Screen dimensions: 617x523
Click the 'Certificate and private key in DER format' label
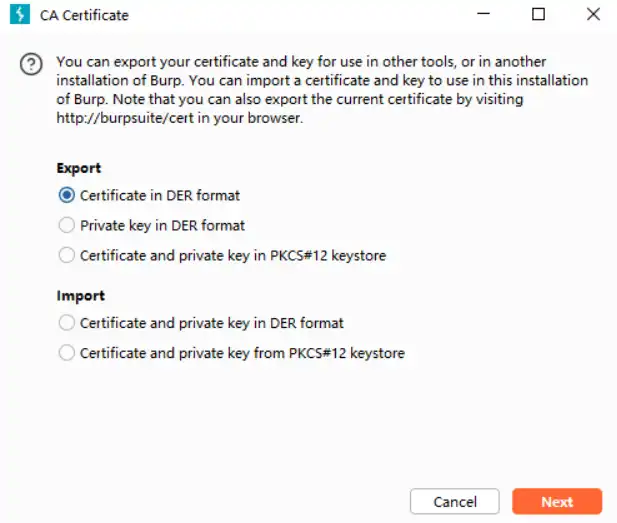tap(212, 323)
